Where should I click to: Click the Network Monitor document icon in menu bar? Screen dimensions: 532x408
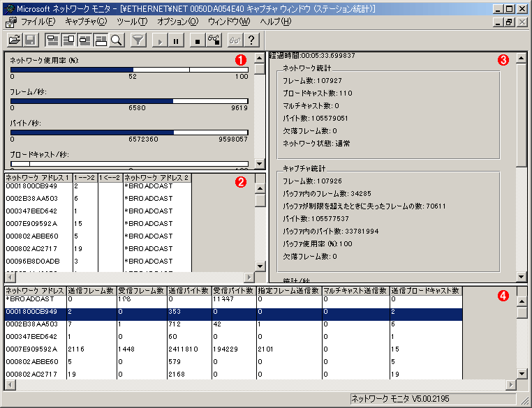click(x=11, y=22)
